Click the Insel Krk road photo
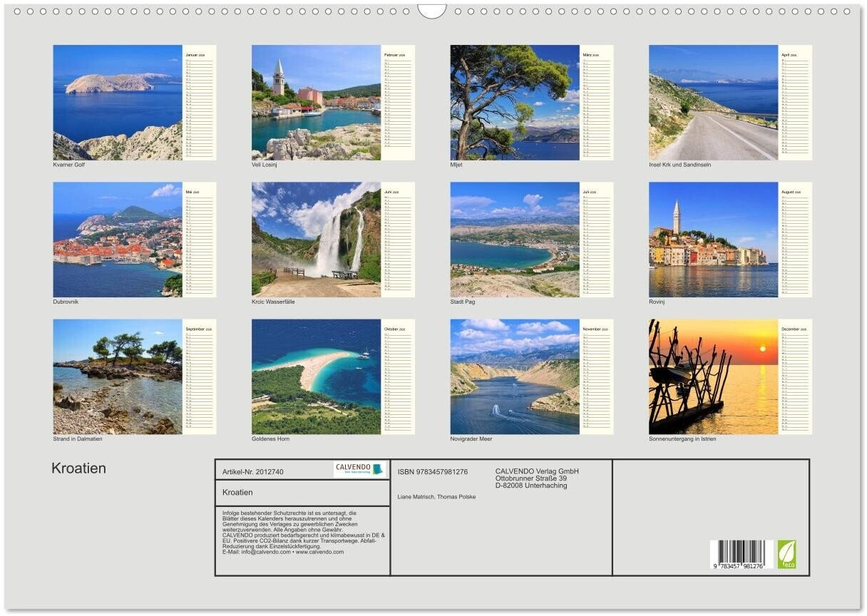The height and width of the screenshot is (616, 867). pyautogui.click(x=713, y=103)
